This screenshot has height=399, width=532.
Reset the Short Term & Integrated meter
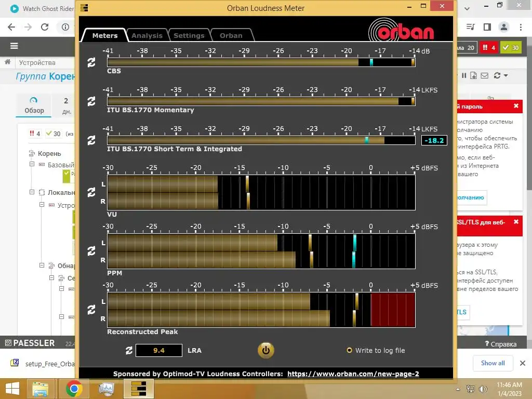coord(91,140)
